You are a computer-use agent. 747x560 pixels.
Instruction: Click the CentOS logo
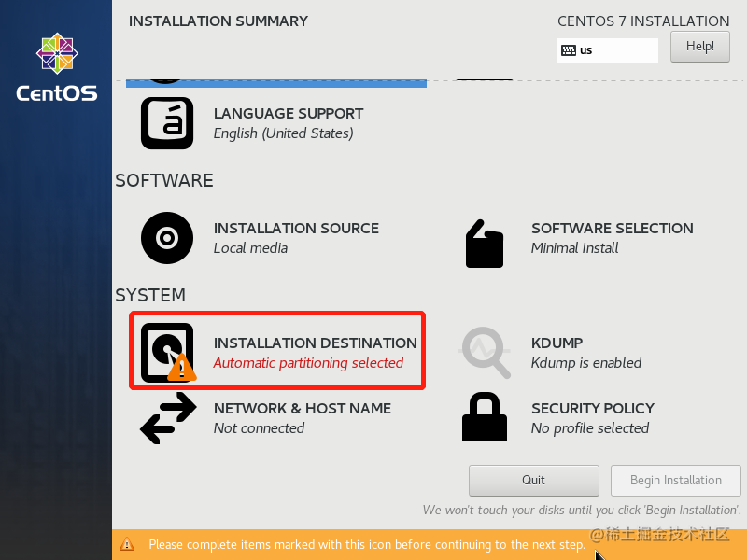tap(57, 67)
